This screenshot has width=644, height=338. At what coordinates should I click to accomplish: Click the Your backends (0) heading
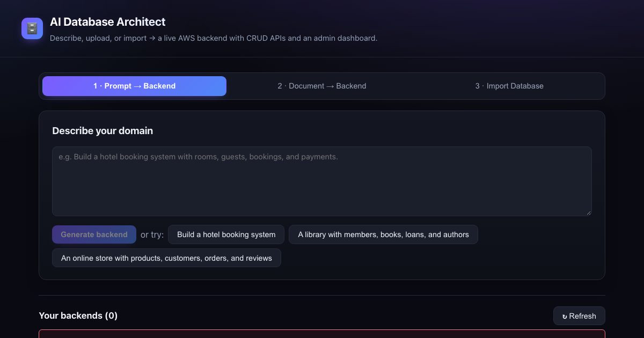point(78,315)
